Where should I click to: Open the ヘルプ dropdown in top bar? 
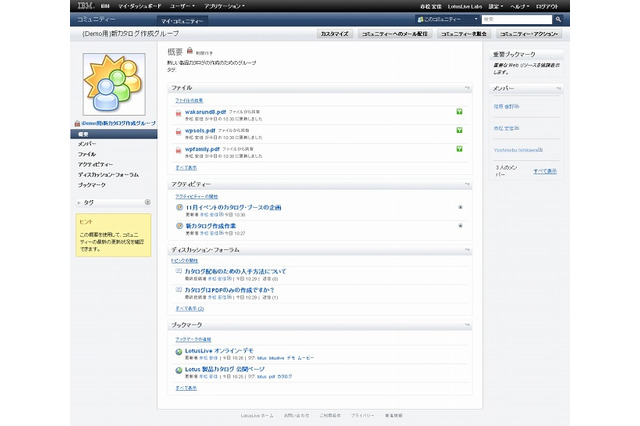[x=520, y=6]
